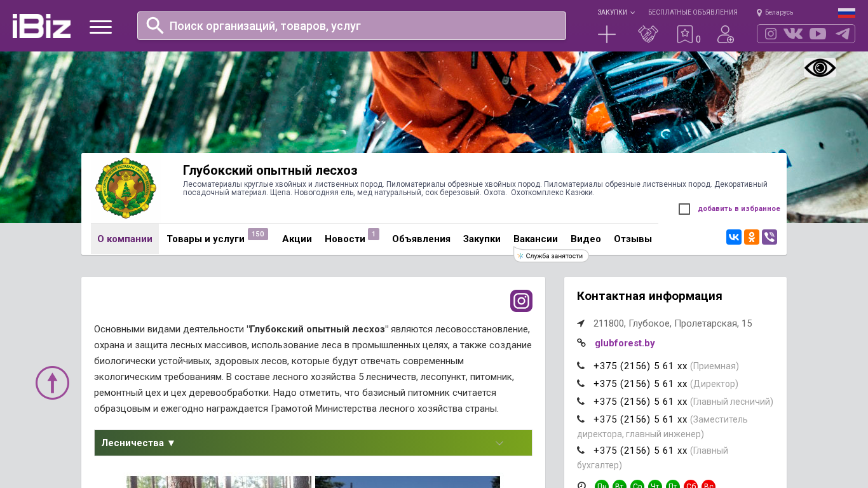Open БЕСПЛАТНЫЕ ОБЪЯВЛЕНИЯ link
Screen dimensions: 868x488
(693, 12)
